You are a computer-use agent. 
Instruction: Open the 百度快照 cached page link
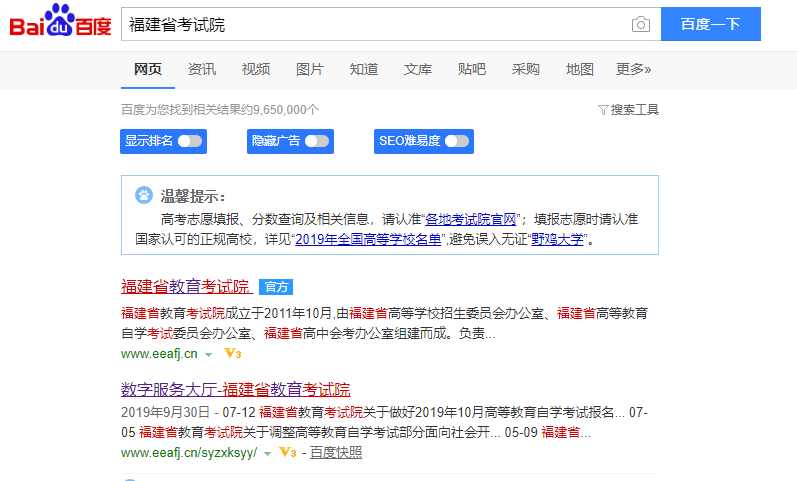[335, 453]
